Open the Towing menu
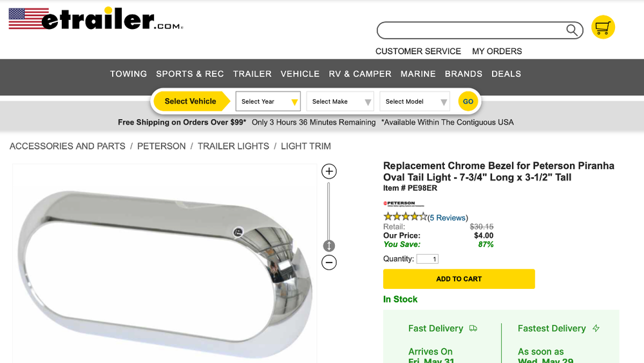 128,74
